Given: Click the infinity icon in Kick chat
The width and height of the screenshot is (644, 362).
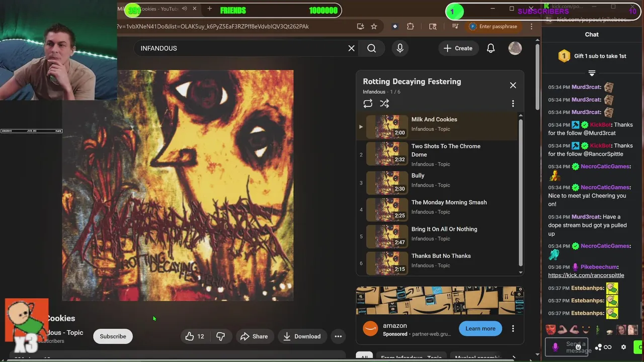Looking at the screenshot, I should [x=607, y=347].
